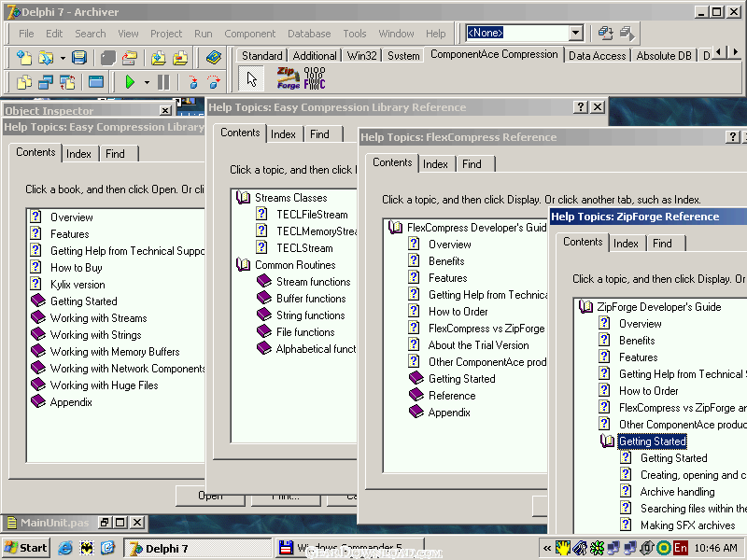Click the Set debug desktop icon
This screenshot has height=560, width=747.
click(627, 33)
